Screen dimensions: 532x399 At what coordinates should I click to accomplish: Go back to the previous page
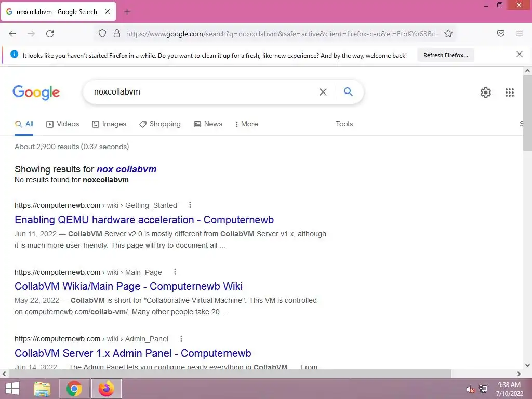coord(12,34)
